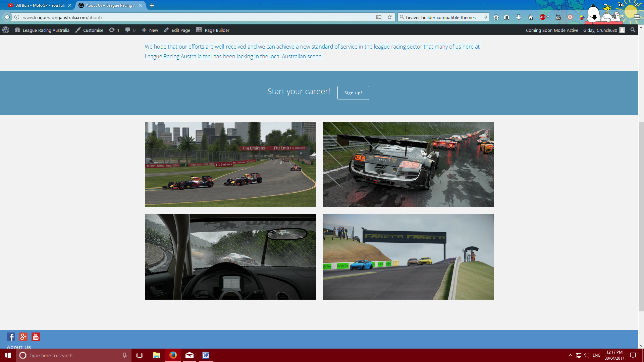Click the Sign up! button
Image resolution: width=644 pixels, height=362 pixels.
coord(353,93)
